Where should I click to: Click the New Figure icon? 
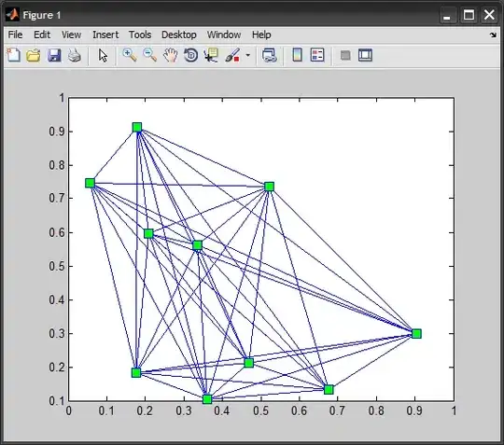point(13,55)
